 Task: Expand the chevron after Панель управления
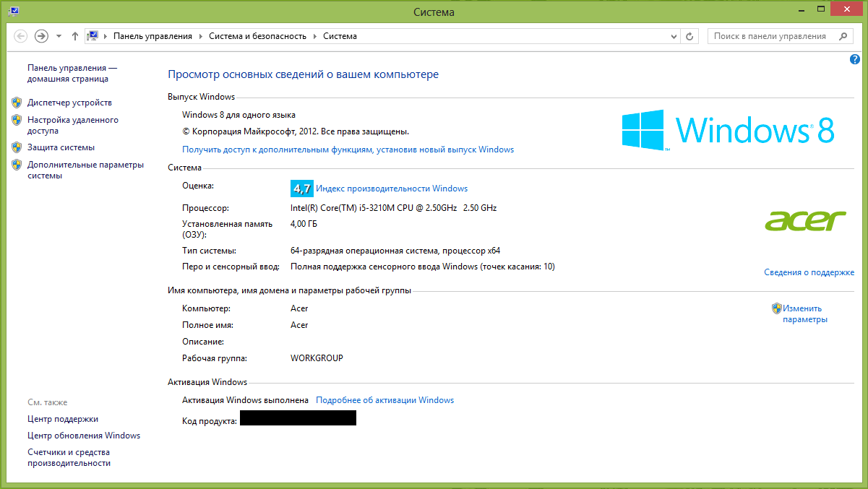[201, 36]
